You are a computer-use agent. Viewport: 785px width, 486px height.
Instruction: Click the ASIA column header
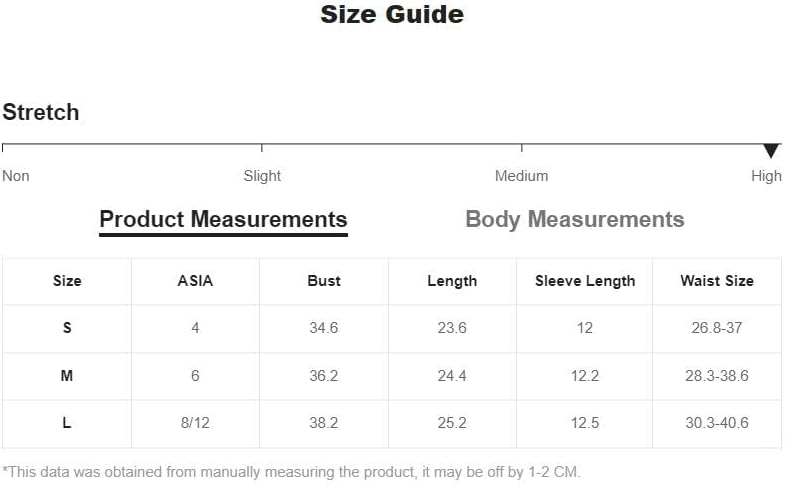click(195, 281)
